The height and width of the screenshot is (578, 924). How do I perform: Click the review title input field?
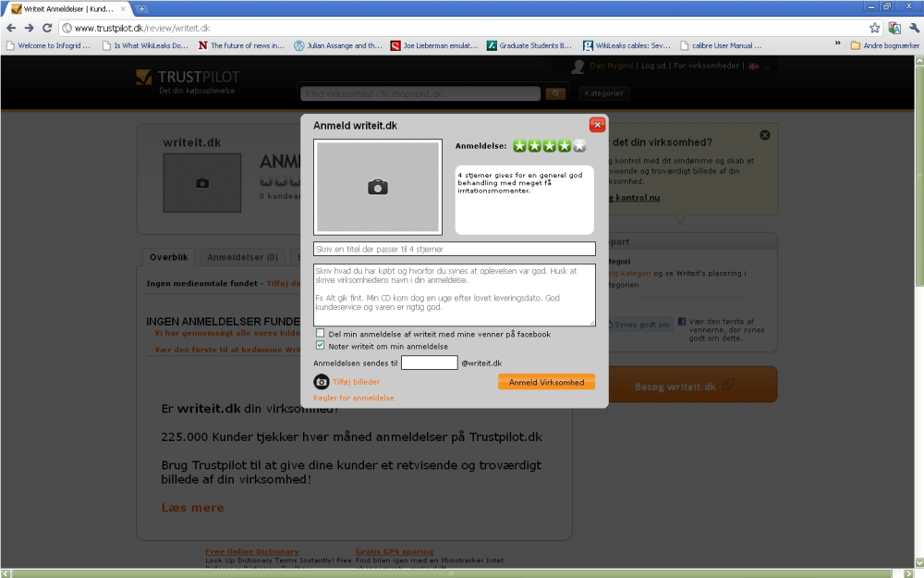455,249
